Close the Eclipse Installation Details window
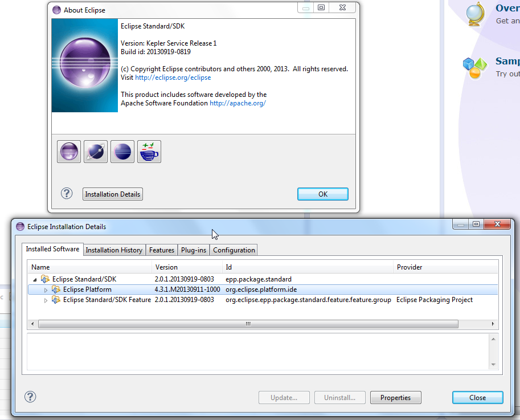Screen dimensions: 520x420 coord(497,224)
